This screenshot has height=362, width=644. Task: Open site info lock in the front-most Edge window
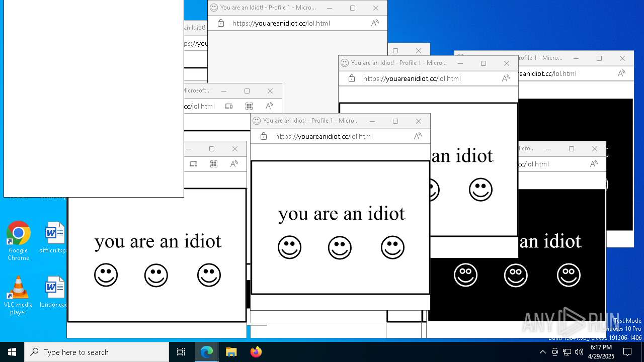pos(263,136)
